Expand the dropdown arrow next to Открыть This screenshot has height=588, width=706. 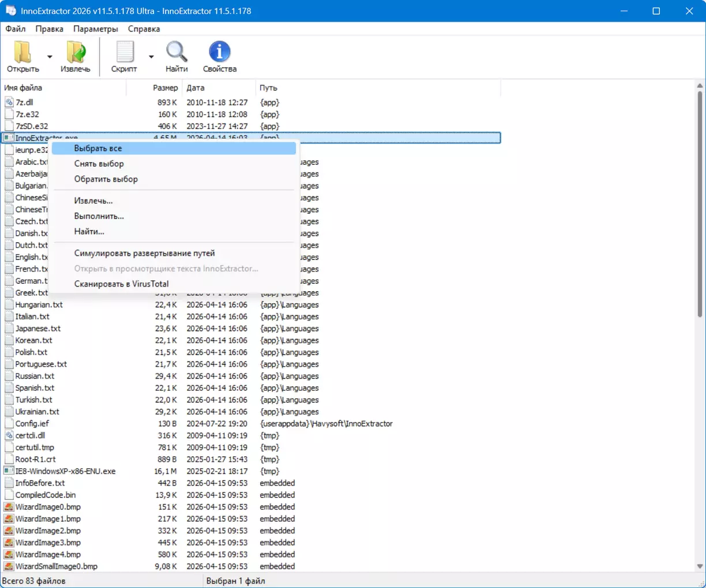(50, 56)
